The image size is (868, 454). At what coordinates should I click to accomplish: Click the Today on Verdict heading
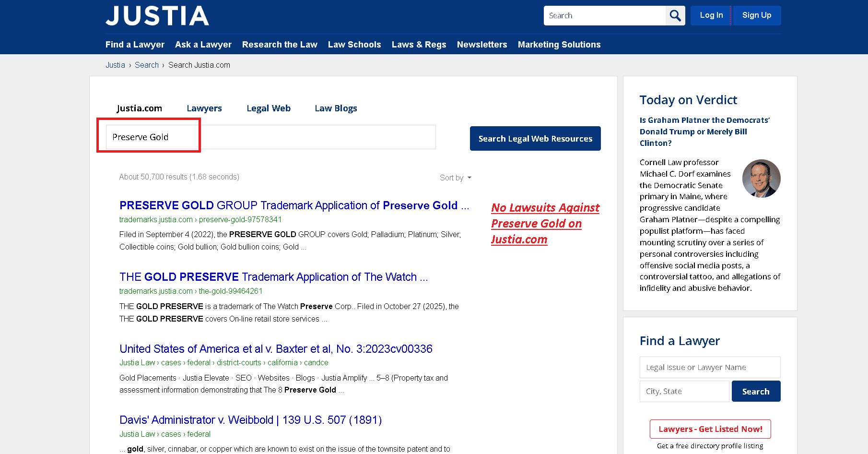click(x=688, y=100)
